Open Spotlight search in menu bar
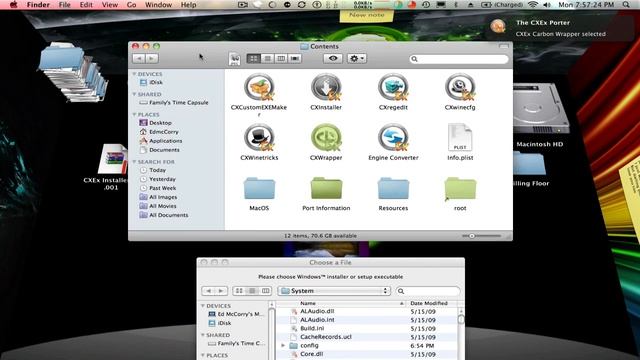The height and width of the screenshot is (360, 640). 626,5
